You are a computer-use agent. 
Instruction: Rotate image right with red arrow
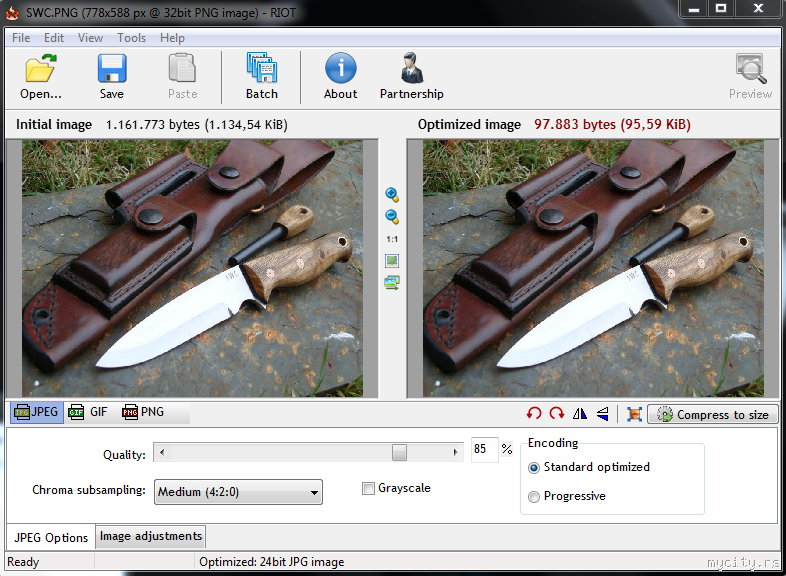[x=557, y=414]
